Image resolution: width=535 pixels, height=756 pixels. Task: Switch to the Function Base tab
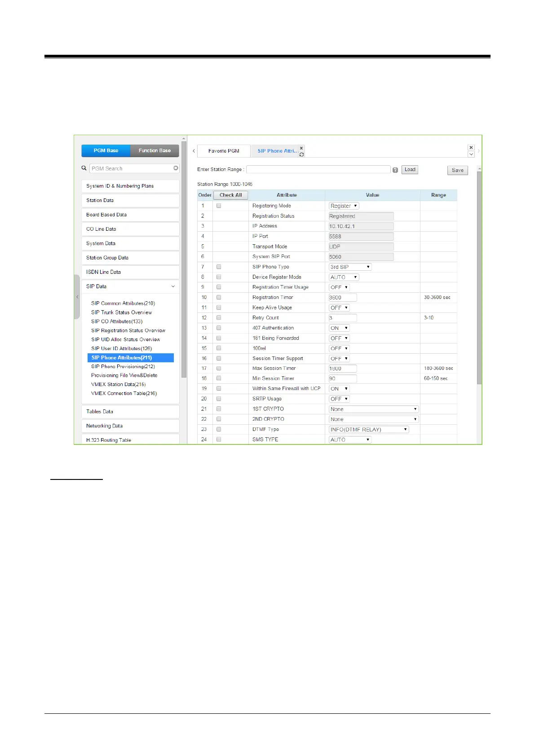(x=155, y=150)
